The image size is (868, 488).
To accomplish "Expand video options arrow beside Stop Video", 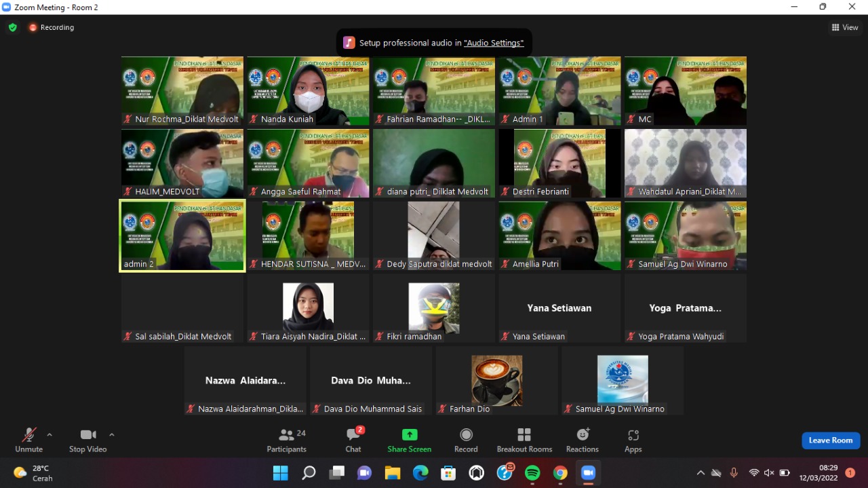I will (112, 434).
